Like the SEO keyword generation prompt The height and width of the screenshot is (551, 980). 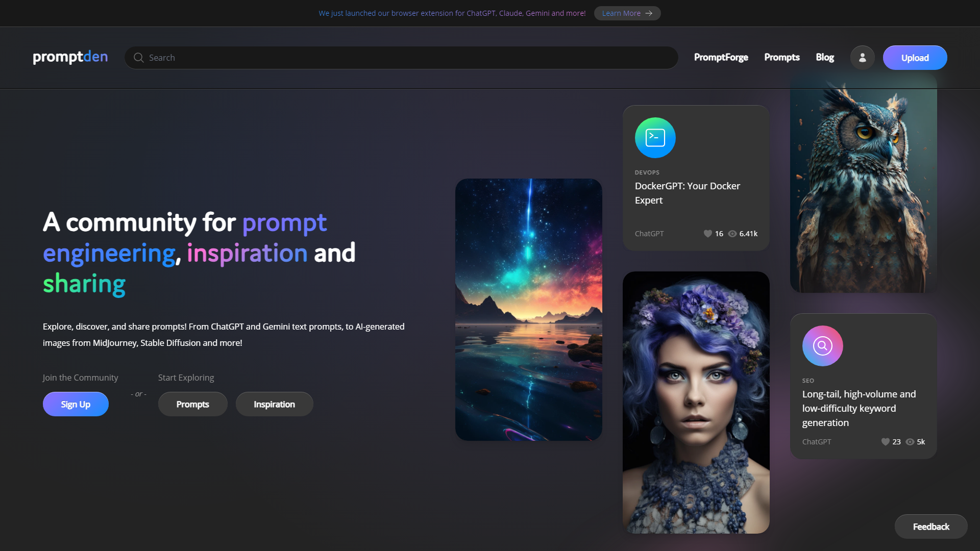coord(885,442)
